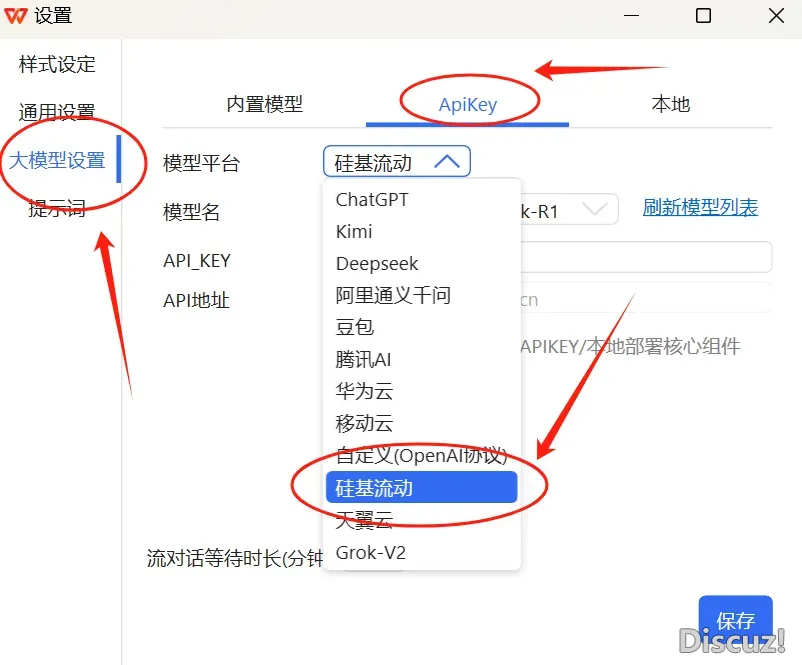
Task: Switch to the 本地 tab
Action: (x=671, y=104)
